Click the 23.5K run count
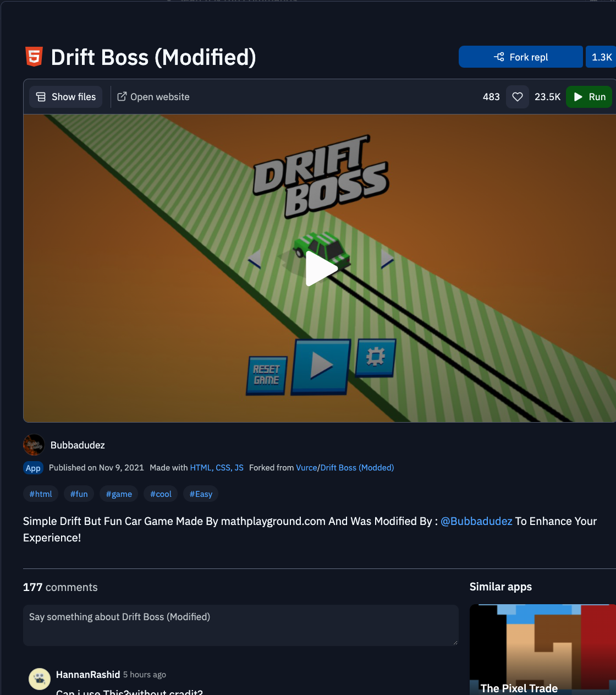Screen dimensions: 616x695 click(x=547, y=97)
